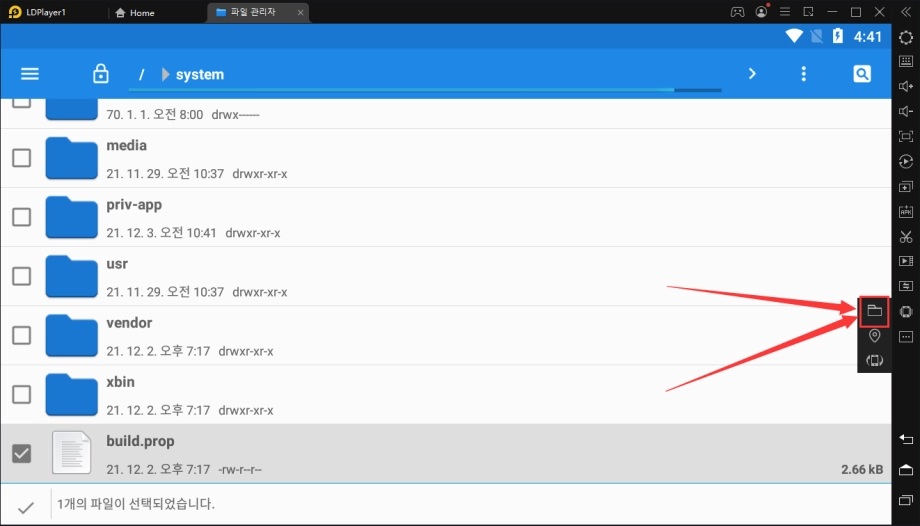Click the build.prop document icon
920x526 pixels.
(x=72, y=453)
